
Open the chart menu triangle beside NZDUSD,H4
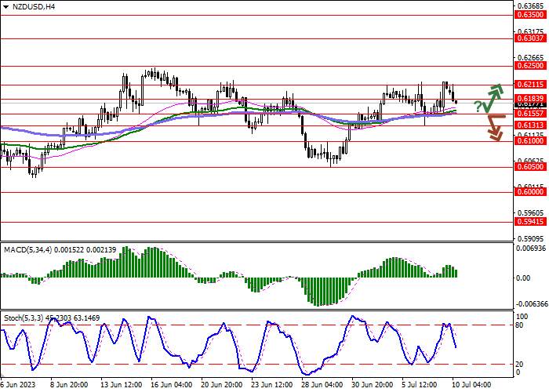(x=6, y=6)
